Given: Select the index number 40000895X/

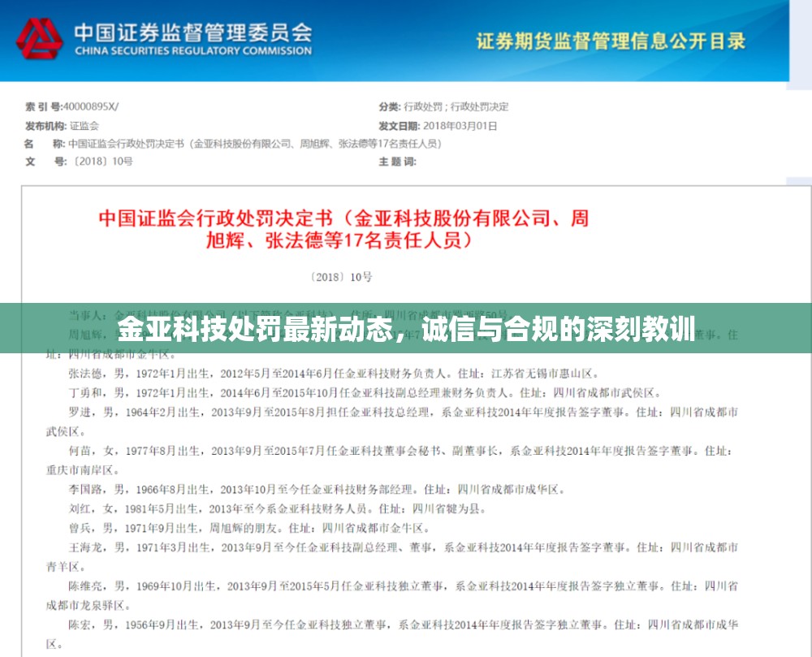Looking at the screenshot, I should pyautogui.click(x=91, y=106).
